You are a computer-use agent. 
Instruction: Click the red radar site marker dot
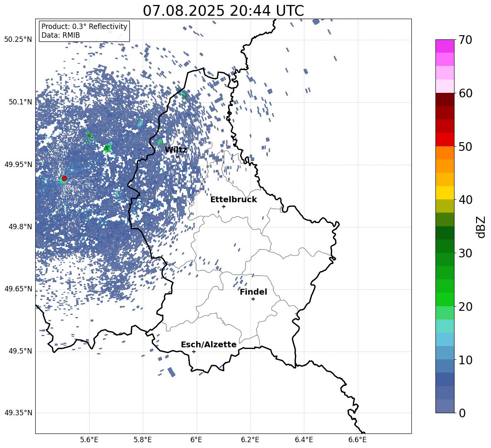point(64,179)
